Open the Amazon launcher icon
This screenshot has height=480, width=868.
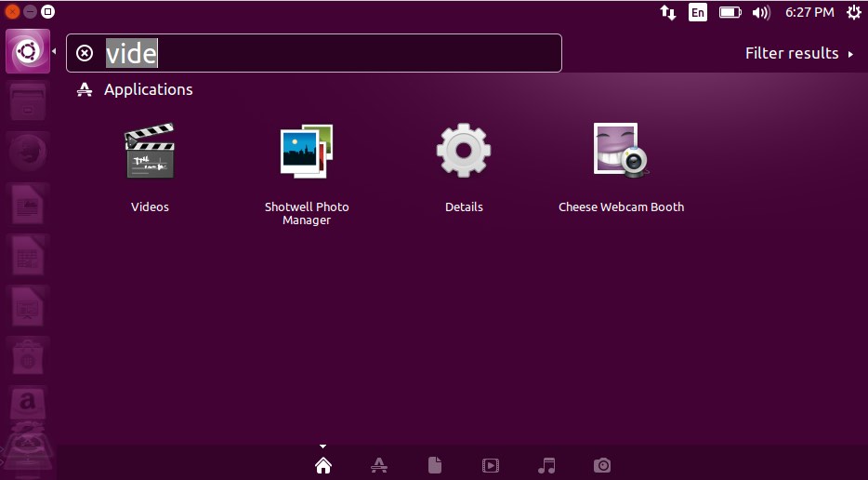coord(28,404)
